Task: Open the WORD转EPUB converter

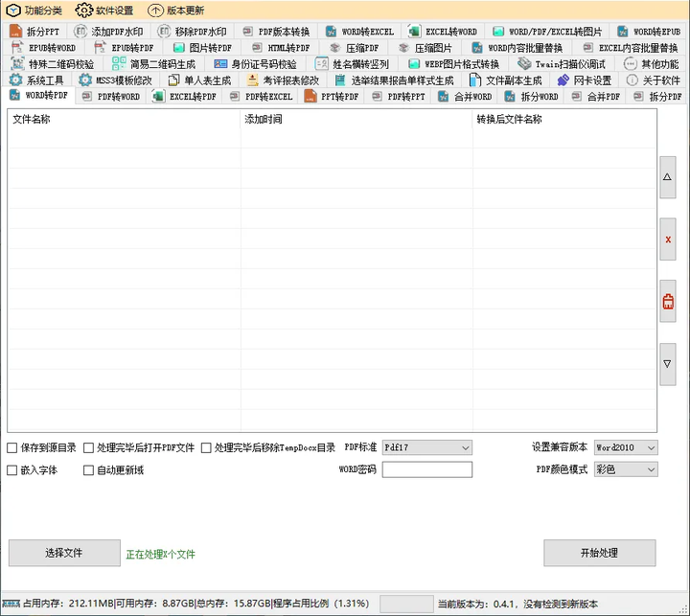Action: pyautogui.click(x=649, y=32)
